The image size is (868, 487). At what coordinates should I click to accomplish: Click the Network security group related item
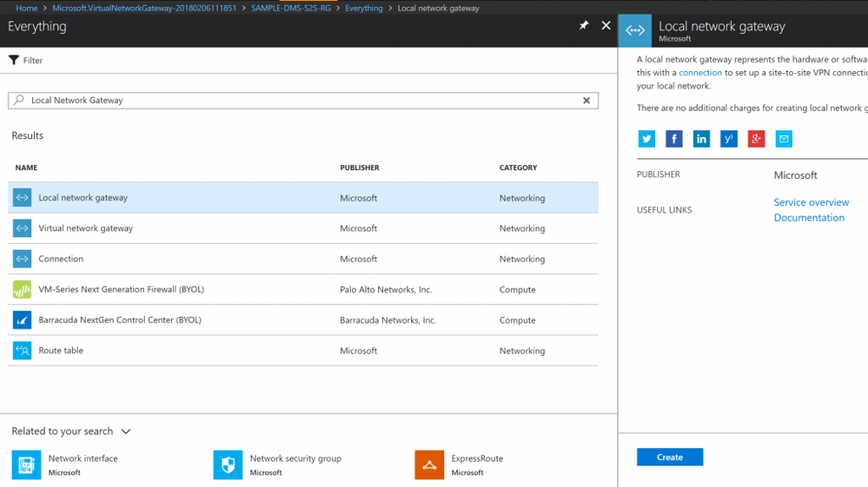tap(277, 465)
